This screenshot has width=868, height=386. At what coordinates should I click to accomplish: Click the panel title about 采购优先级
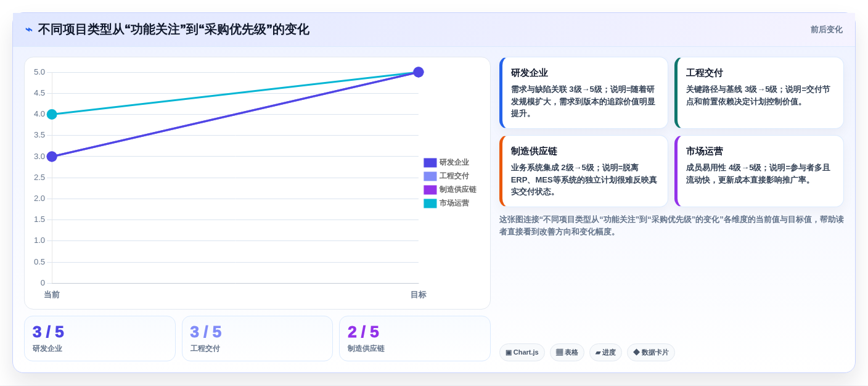click(174, 30)
